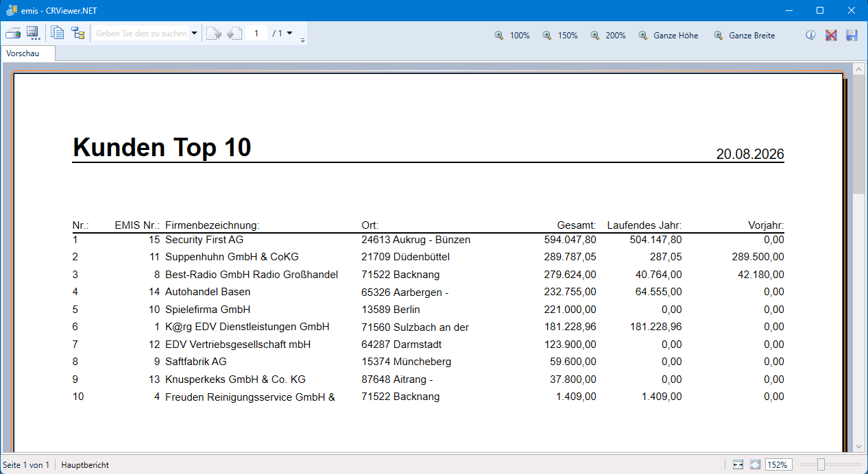Click the 'Gesamt:' column header

pyautogui.click(x=577, y=225)
